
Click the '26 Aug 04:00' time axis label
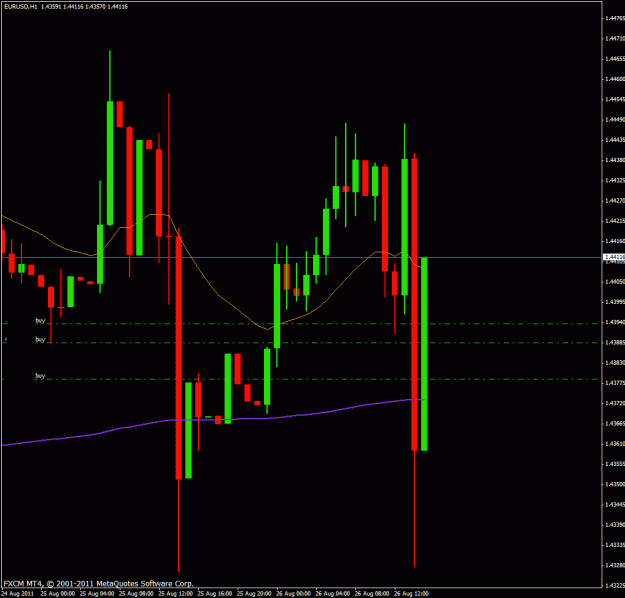point(333,594)
